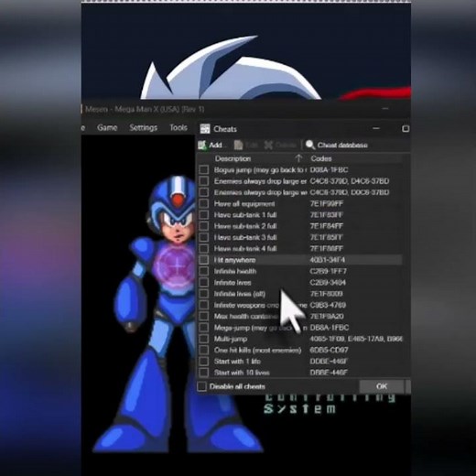Enable the Infinite lives (alt) cheat
Screen dimensions: 476x476
pos(204,294)
